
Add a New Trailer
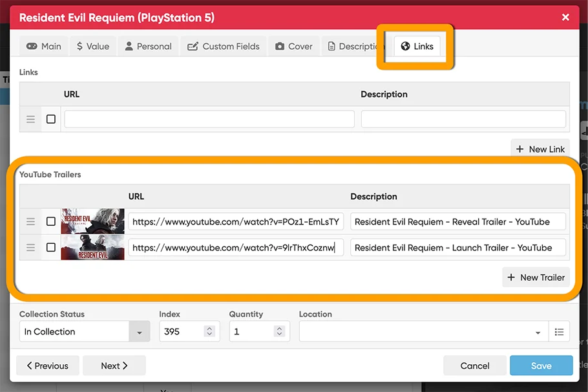click(x=536, y=278)
